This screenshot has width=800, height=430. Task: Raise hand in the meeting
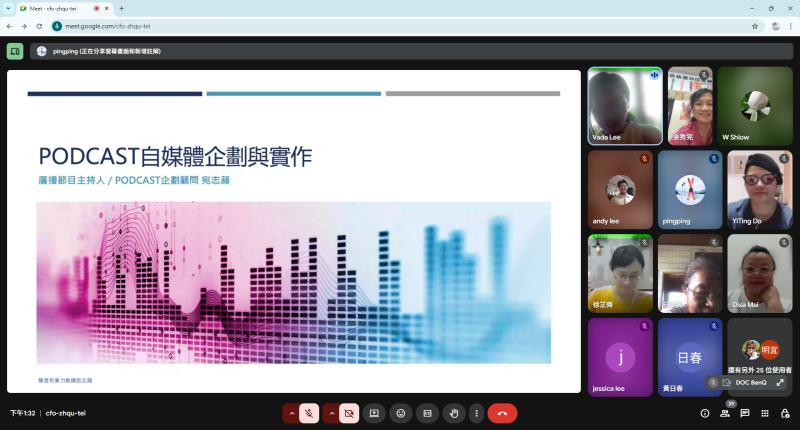pyautogui.click(x=454, y=413)
